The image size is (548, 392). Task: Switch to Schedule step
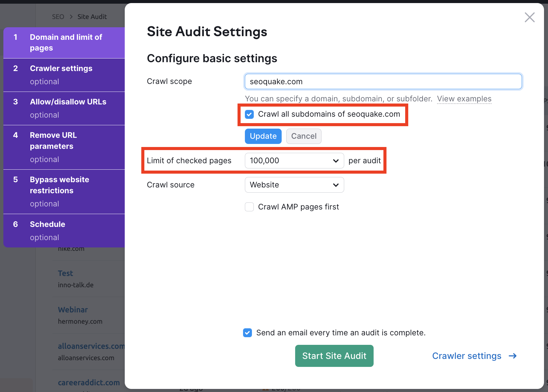tap(64, 231)
